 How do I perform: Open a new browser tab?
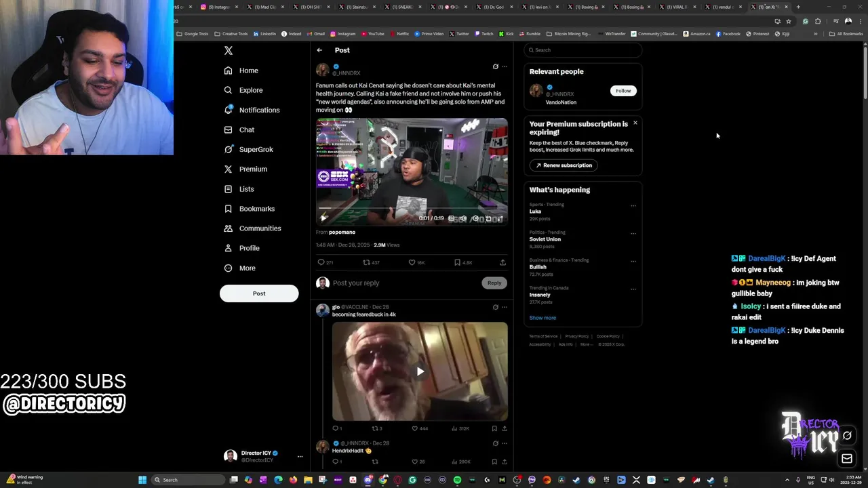tap(798, 7)
